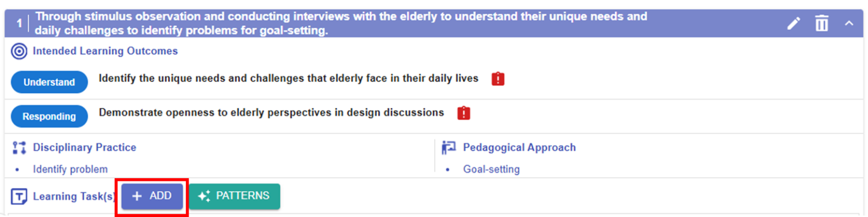Open the 'Identify problem' link
The image size is (868, 217).
click(70, 169)
